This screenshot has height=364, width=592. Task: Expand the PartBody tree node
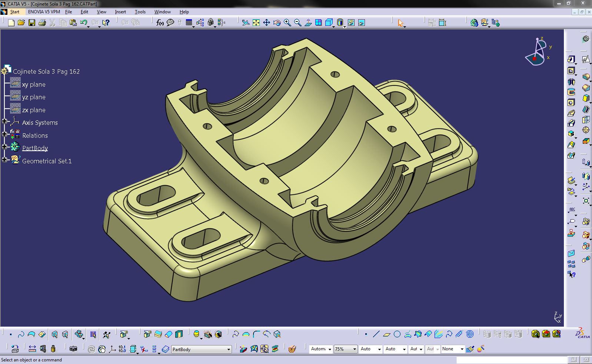pyautogui.click(x=4, y=147)
